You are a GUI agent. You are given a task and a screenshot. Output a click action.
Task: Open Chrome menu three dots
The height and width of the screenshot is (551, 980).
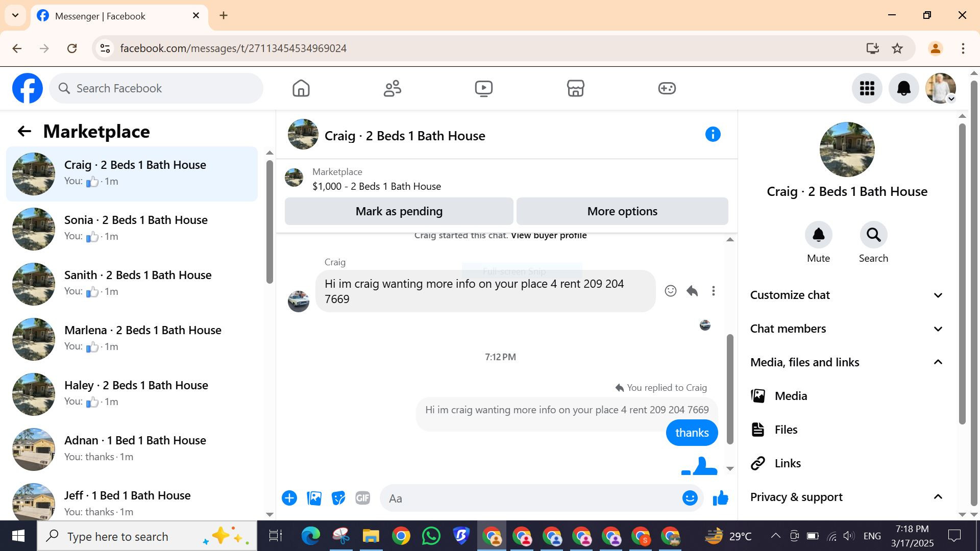click(x=963, y=48)
